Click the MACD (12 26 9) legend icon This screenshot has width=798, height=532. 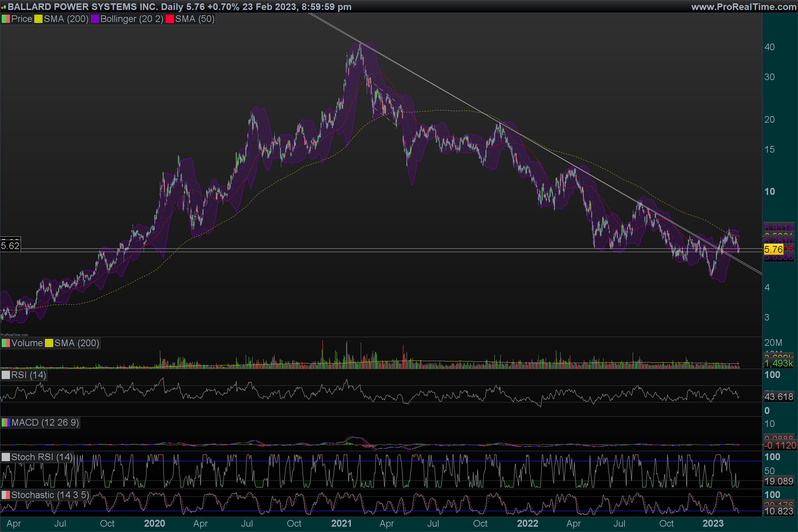pyautogui.click(x=6, y=422)
